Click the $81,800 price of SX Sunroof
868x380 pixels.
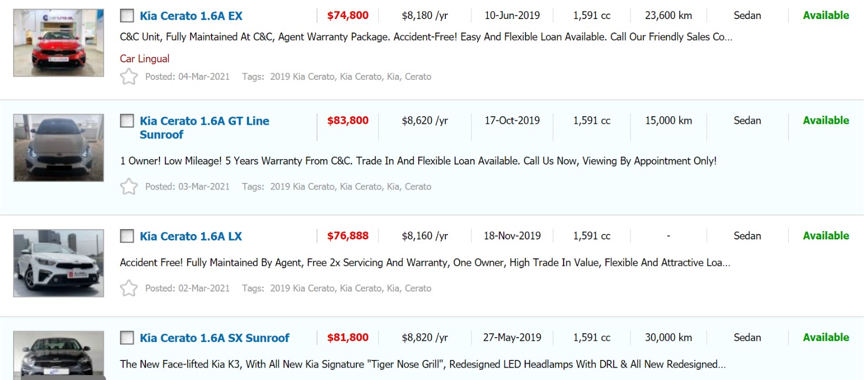click(348, 337)
